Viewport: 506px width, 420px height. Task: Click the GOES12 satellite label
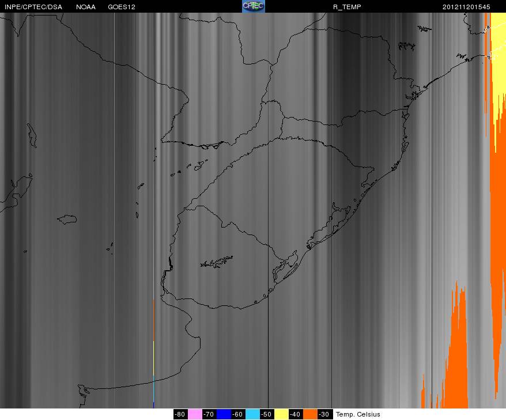point(122,7)
